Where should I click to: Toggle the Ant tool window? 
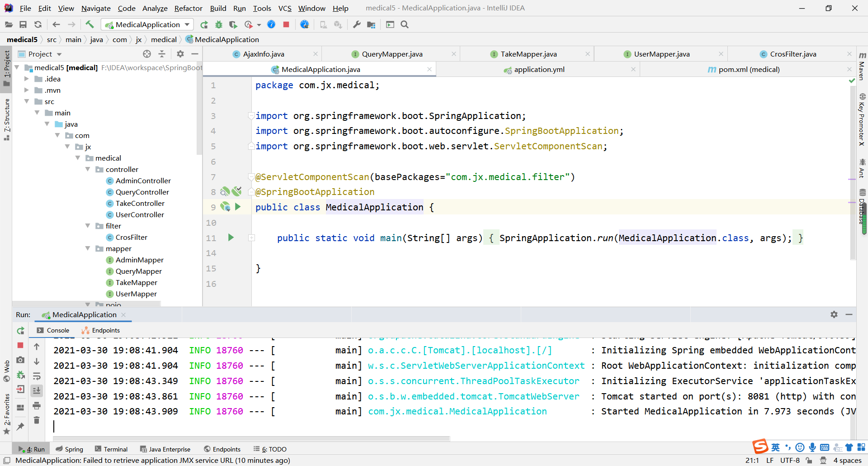pos(862,168)
